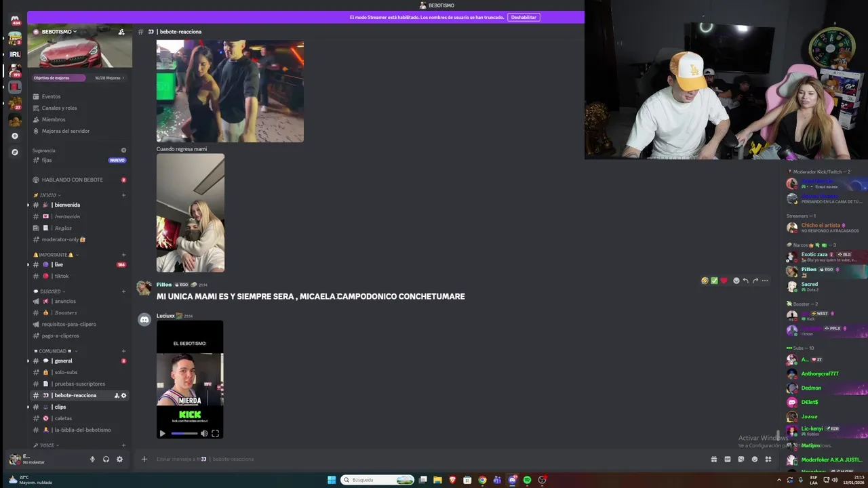This screenshot has width=868, height=488.
Task: Mute microphone in user panel
Action: point(92,459)
